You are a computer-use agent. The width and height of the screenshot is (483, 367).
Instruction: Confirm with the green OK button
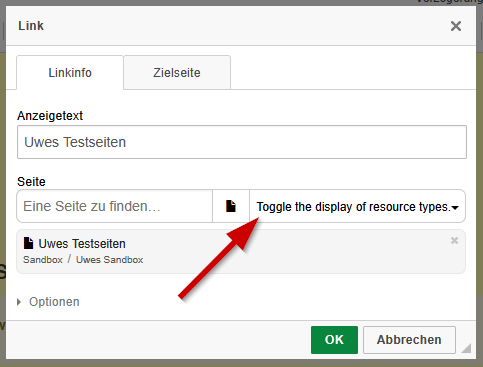click(x=334, y=340)
